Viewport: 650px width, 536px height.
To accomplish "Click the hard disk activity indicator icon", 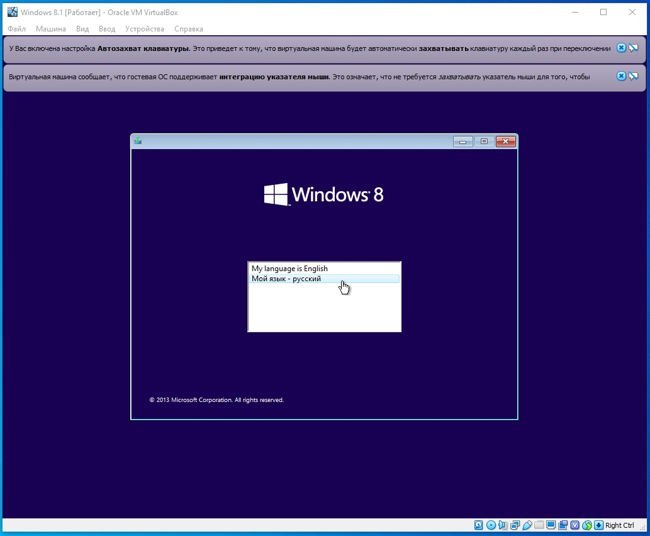I will [x=478, y=525].
